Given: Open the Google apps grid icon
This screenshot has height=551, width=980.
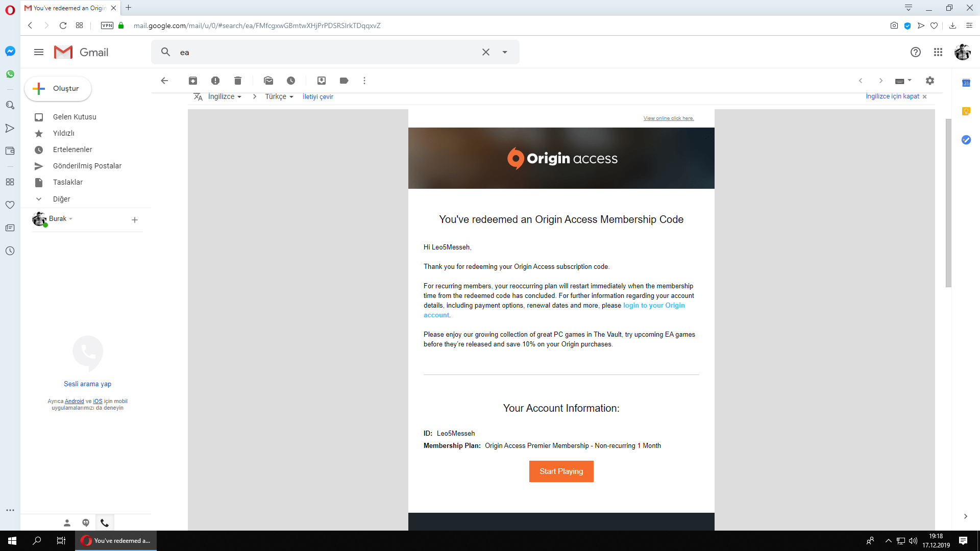Looking at the screenshot, I should pos(938,52).
